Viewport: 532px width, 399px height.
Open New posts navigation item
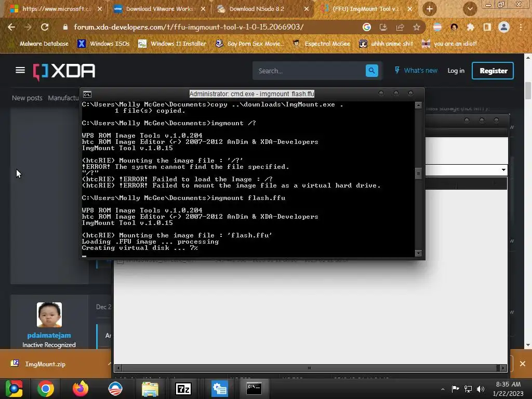click(27, 98)
